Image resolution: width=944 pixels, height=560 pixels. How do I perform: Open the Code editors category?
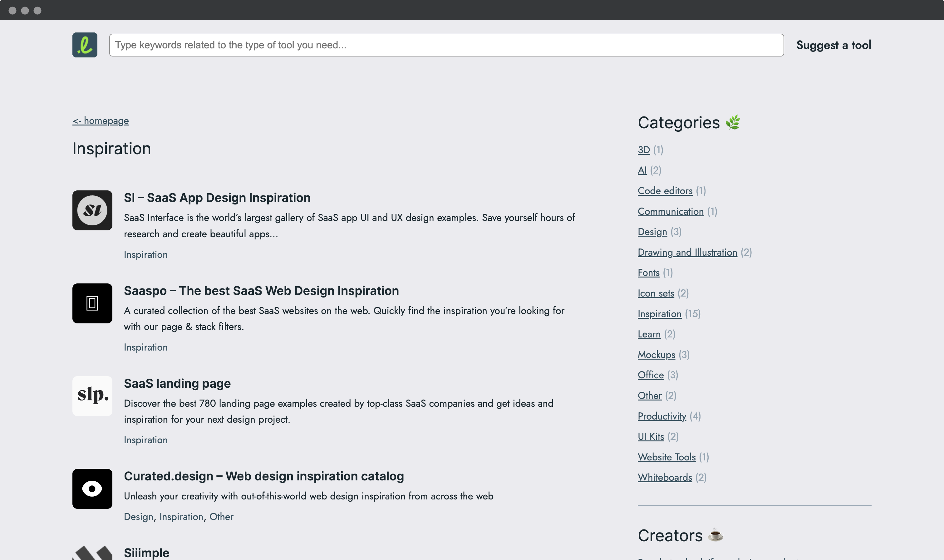click(x=665, y=191)
